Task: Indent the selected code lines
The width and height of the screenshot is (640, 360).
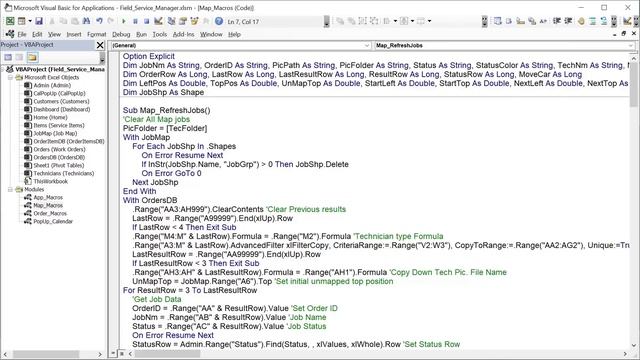Action: pyautogui.click(x=557, y=21)
